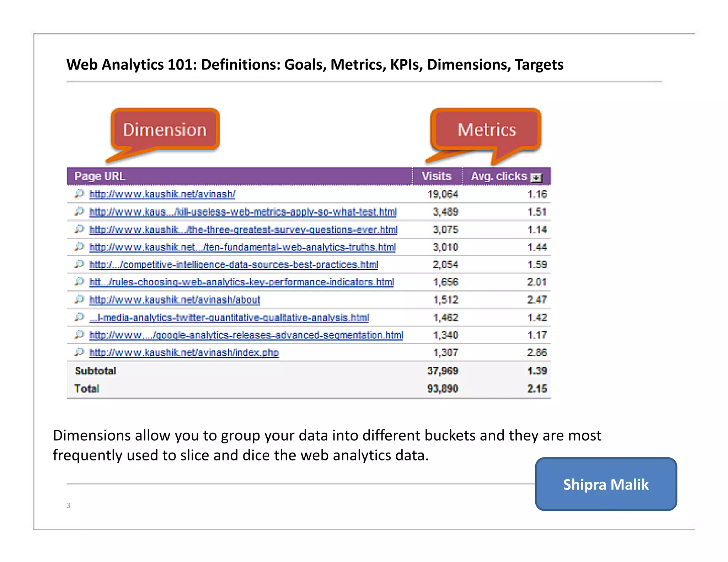This screenshot has height=562, width=728.
Task: Select avg clicks value 1.17
Action: (x=537, y=335)
